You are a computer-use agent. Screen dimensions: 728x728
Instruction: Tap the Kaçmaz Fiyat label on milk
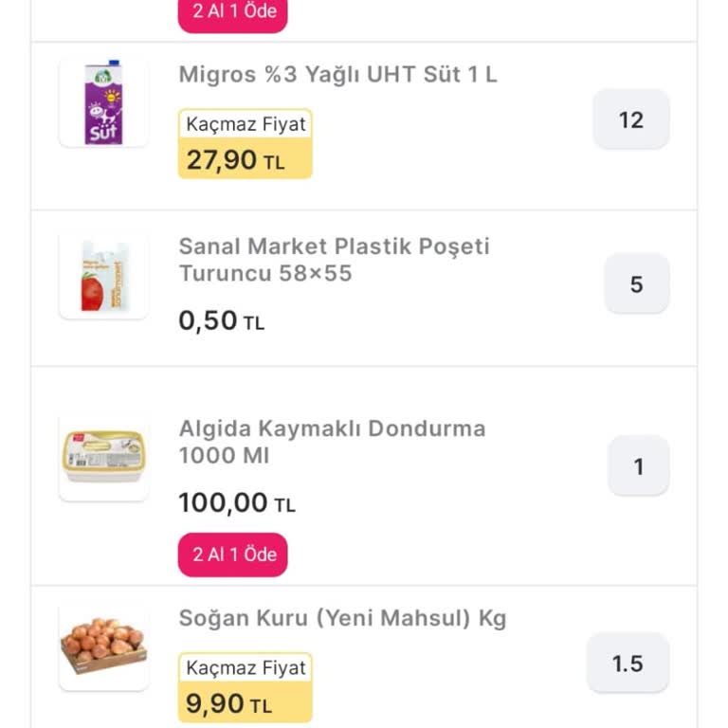coord(246,124)
